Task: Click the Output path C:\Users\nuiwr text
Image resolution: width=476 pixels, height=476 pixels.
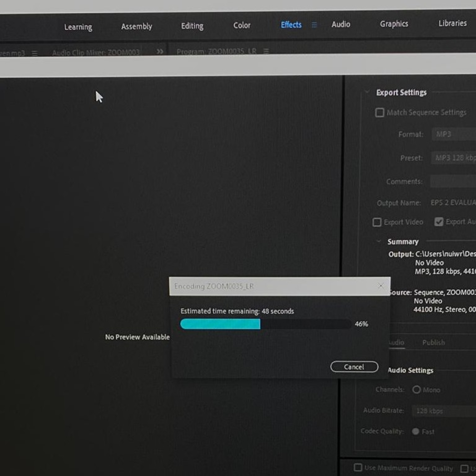Action: coord(446,254)
